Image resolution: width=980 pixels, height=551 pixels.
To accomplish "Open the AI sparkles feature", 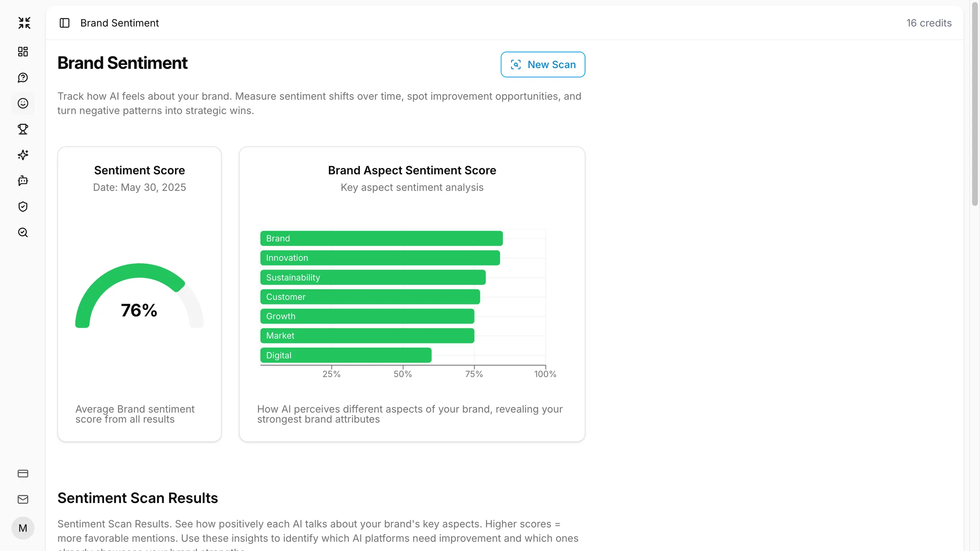I will click(23, 155).
